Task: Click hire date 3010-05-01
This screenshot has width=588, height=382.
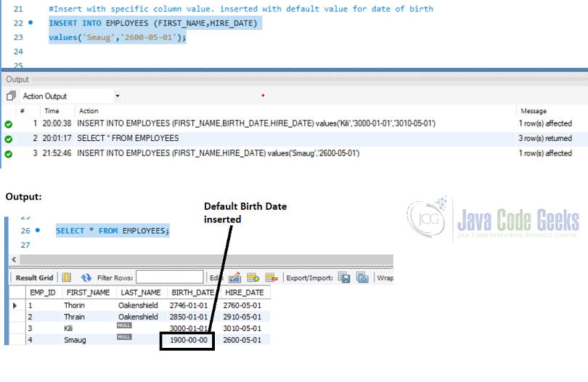Action: [x=242, y=328]
